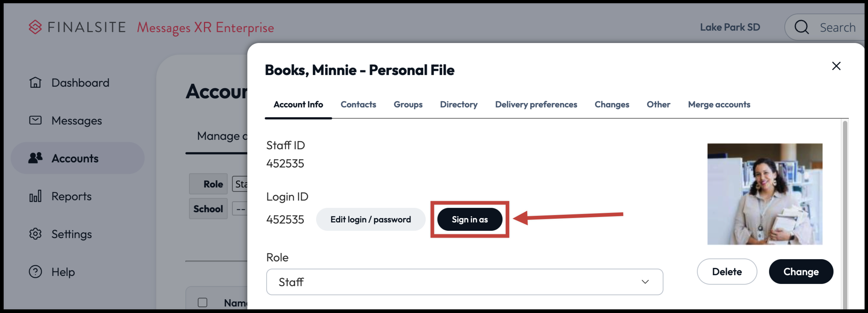Open Reports via the bar chart icon

35,196
